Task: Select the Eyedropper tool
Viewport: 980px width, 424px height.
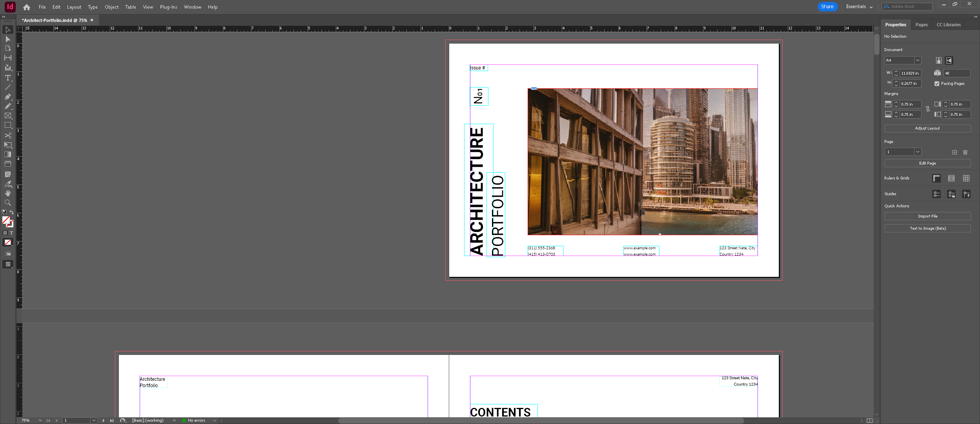Action: 8,184
